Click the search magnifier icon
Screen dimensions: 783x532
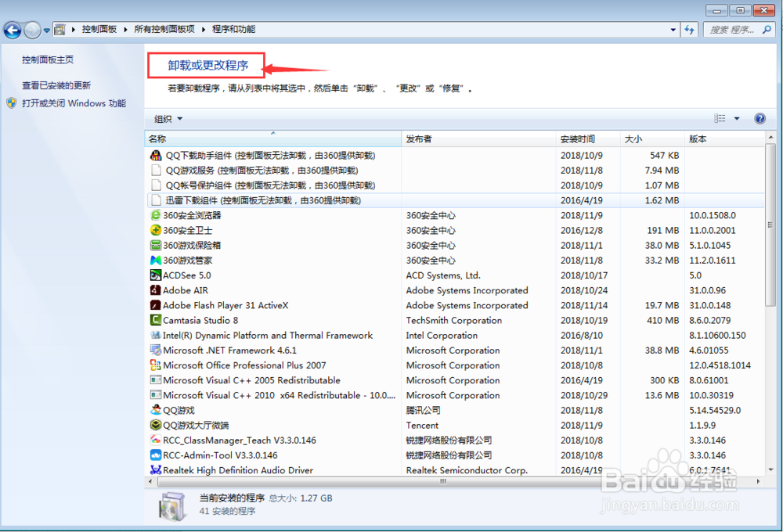(x=767, y=30)
